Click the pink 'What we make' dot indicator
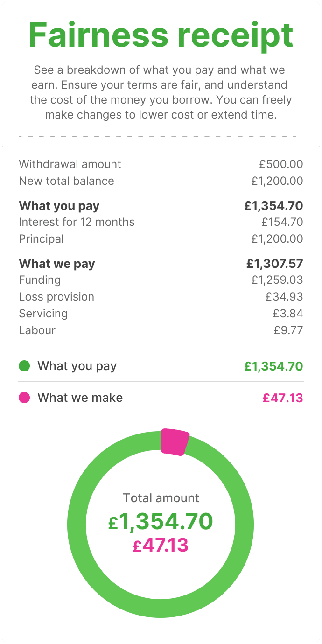 coord(24,398)
